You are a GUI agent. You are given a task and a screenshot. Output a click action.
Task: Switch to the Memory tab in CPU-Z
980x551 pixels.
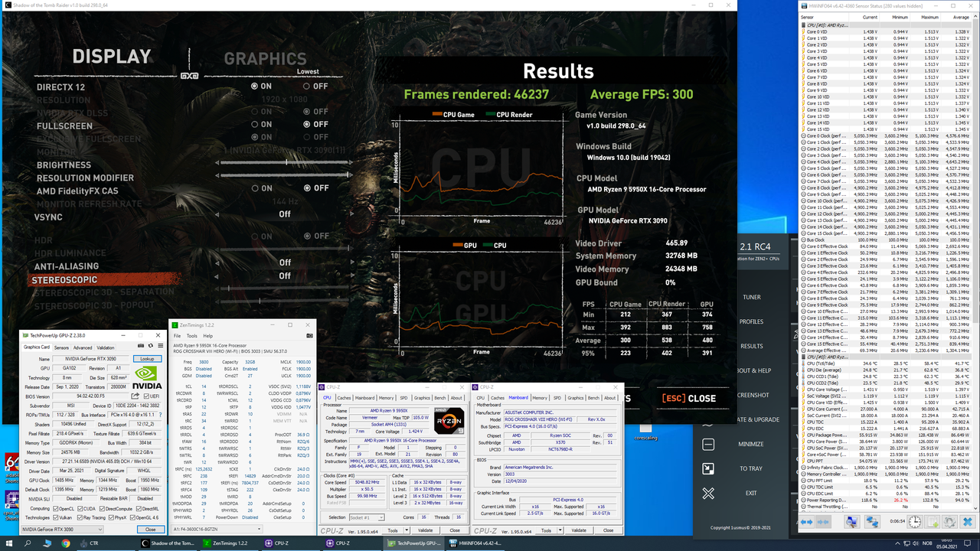(x=387, y=398)
